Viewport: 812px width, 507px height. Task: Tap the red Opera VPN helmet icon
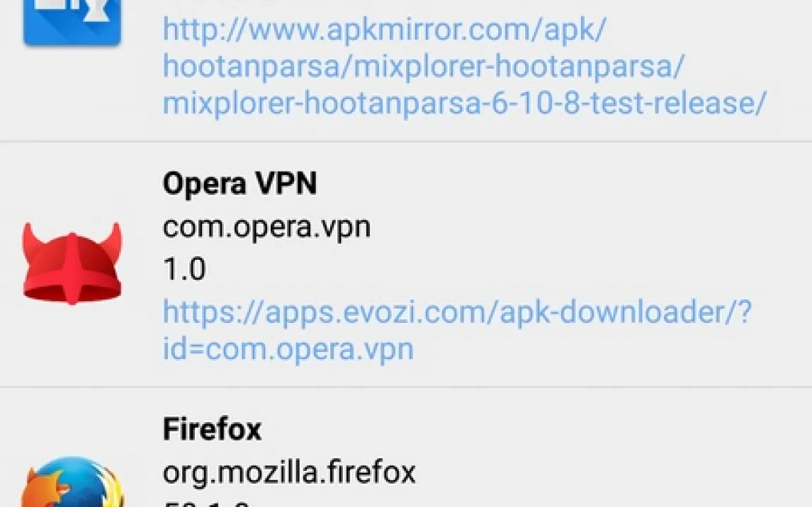pos(72,264)
